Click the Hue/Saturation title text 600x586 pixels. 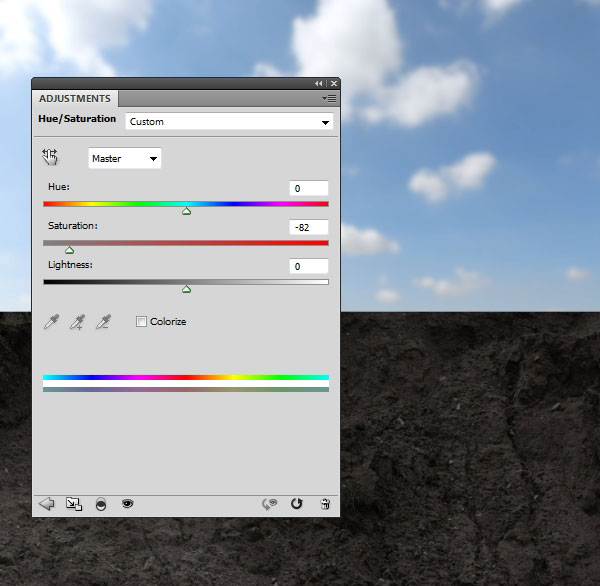pyautogui.click(x=77, y=119)
